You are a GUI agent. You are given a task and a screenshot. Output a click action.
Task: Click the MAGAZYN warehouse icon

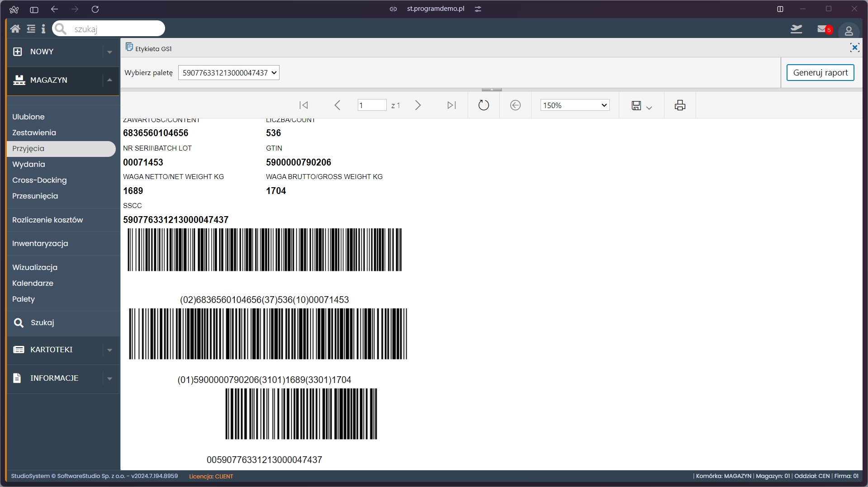tap(19, 80)
